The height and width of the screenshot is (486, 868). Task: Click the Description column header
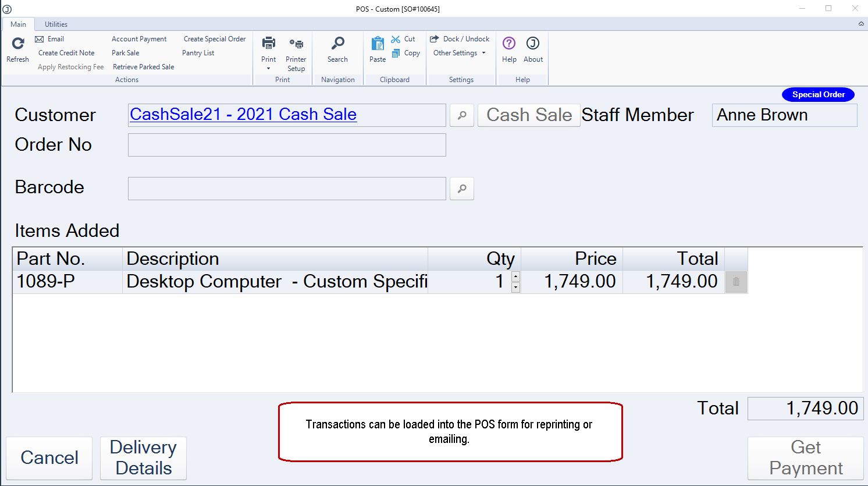pos(275,259)
